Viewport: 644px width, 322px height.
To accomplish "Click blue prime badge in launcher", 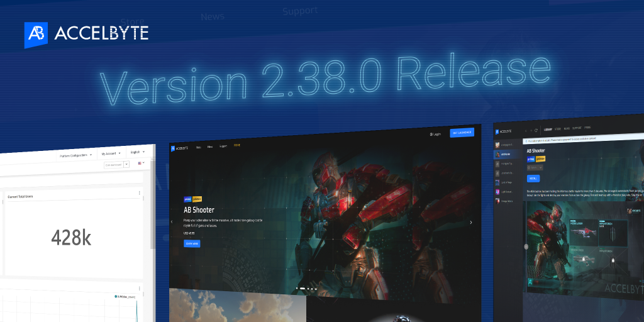I will tap(531, 159).
